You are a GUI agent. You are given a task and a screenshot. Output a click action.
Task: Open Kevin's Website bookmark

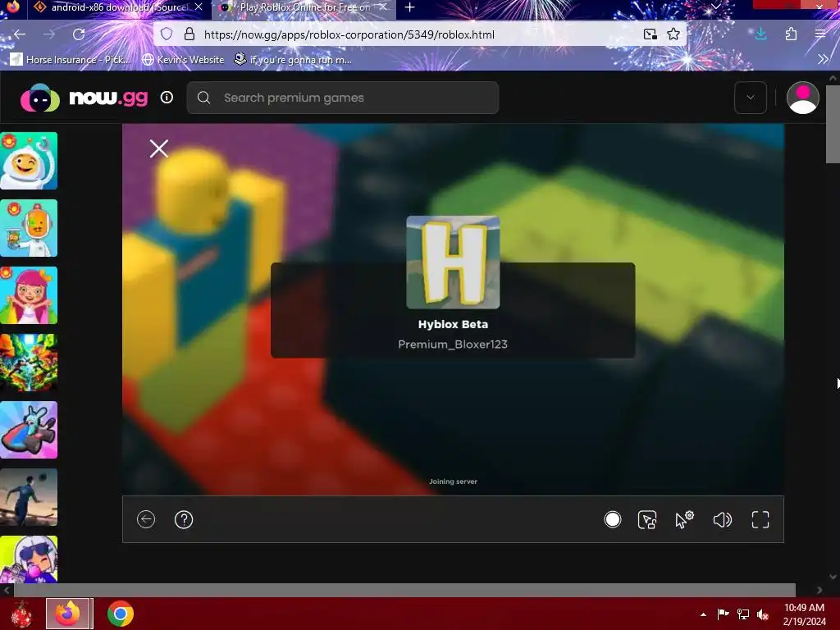point(183,59)
